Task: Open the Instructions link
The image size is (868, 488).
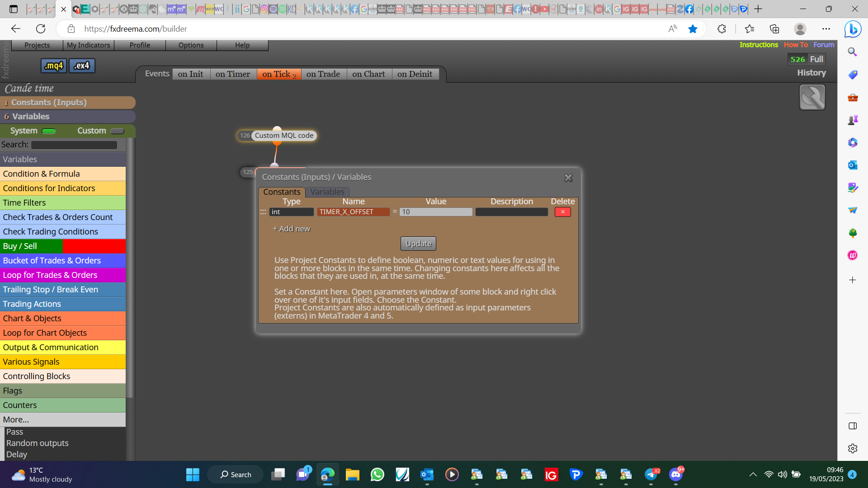Action: [759, 45]
